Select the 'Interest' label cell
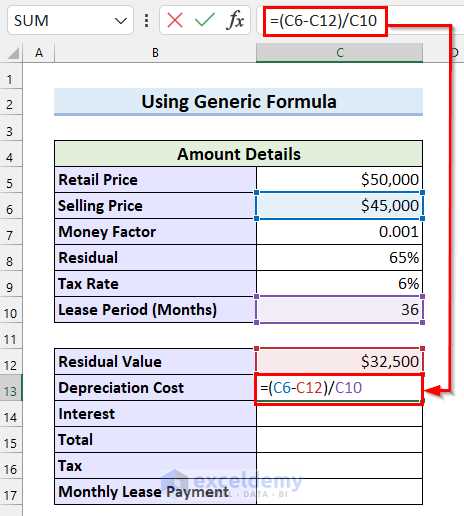Screen dimensions: 464x516 [x=155, y=414]
